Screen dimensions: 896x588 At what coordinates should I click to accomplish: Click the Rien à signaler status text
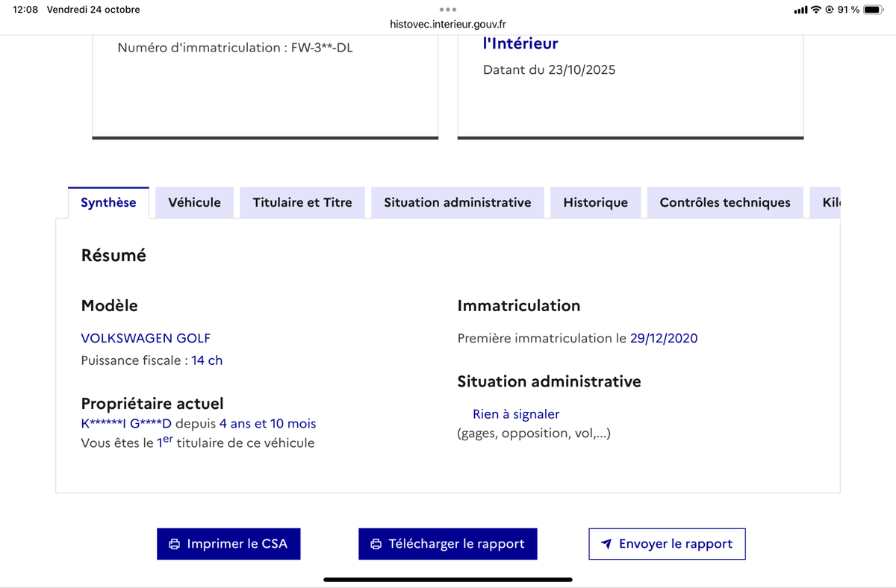pyautogui.click(x=516, y=414)
